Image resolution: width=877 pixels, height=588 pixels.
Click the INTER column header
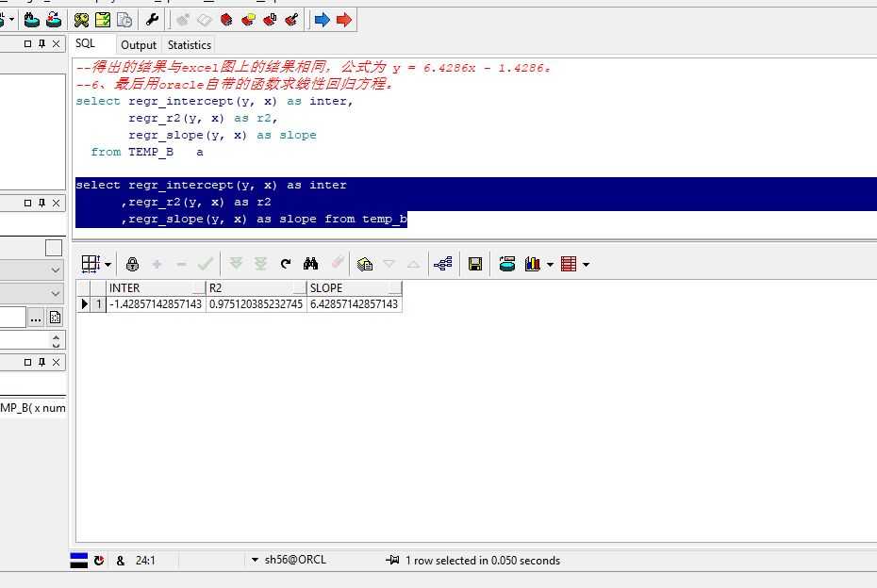(156, 287)
